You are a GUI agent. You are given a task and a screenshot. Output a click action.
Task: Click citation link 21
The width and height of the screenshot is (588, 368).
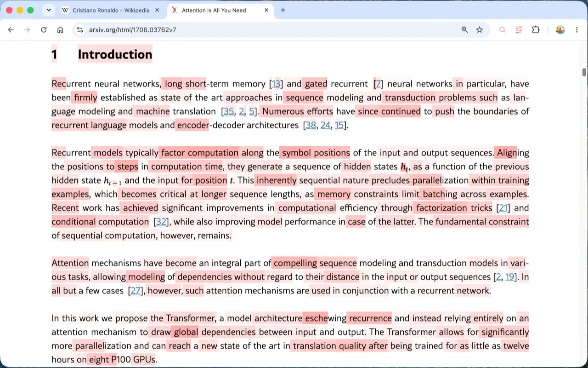tap(503, 208)
